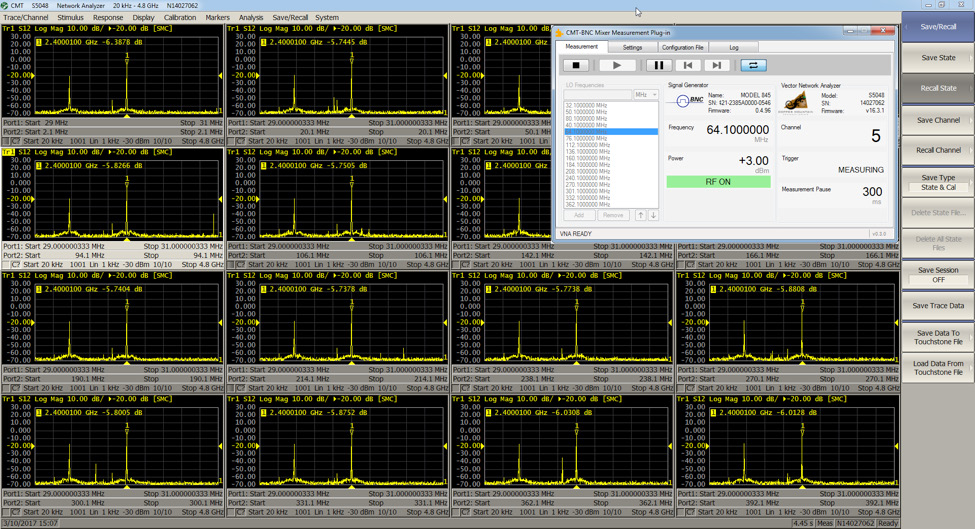Toggle the loop repeat button in plug-in toolbar
The height and width of the screenshot is (529, 975).
753,65
